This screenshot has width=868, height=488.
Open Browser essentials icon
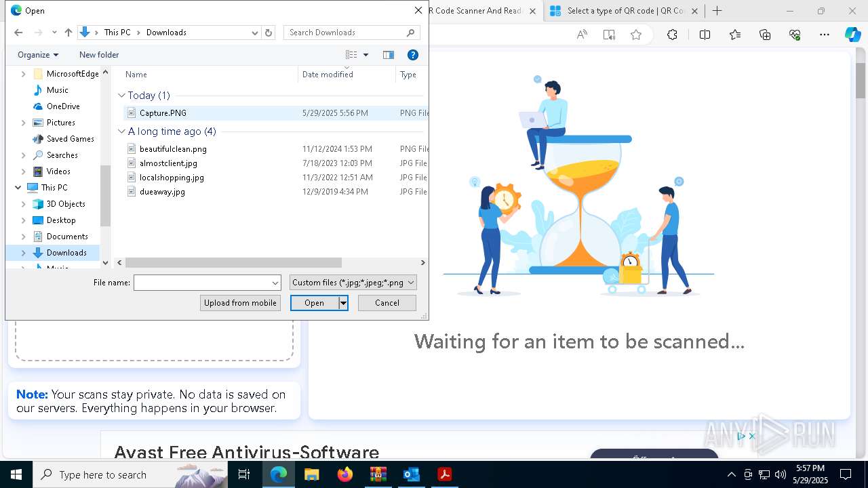(795, 35)
